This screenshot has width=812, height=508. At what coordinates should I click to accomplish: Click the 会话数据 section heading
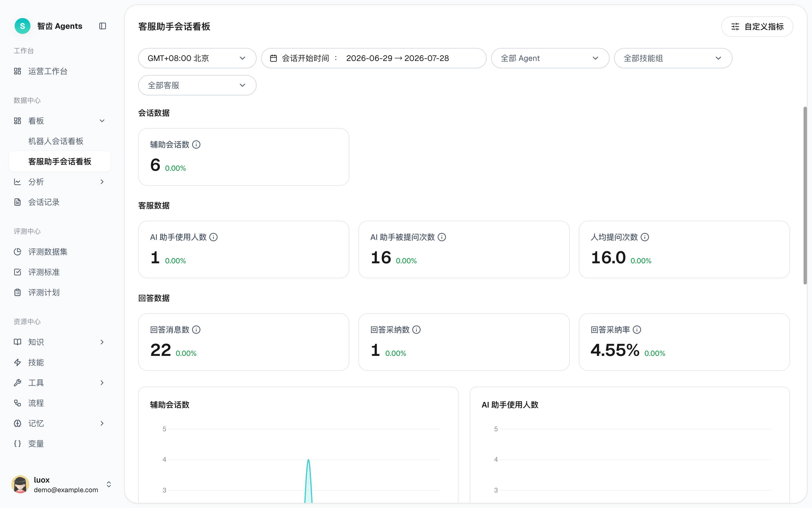(154, 113)
